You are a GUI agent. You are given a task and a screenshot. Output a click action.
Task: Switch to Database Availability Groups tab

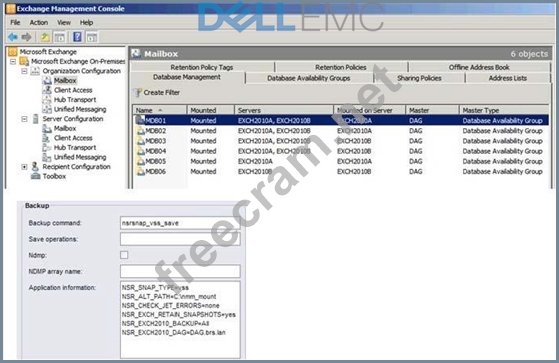click(x=309, y=78)
